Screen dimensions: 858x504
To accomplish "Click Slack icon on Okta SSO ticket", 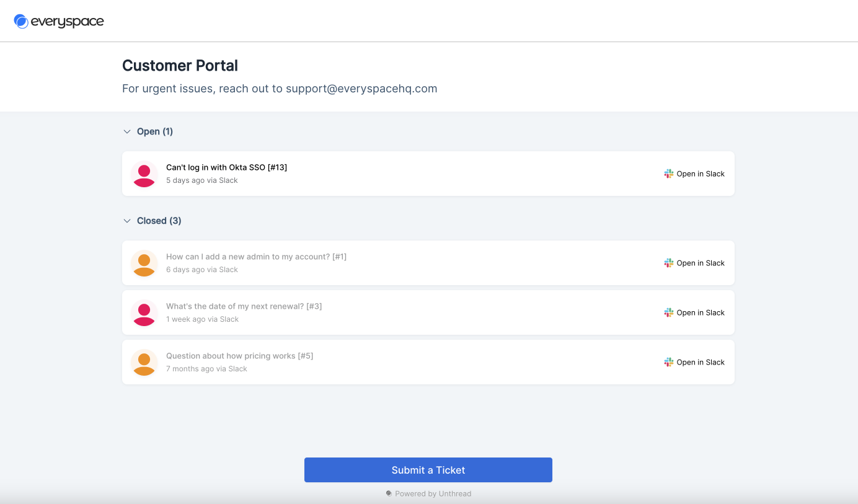I will pos(668,174).
